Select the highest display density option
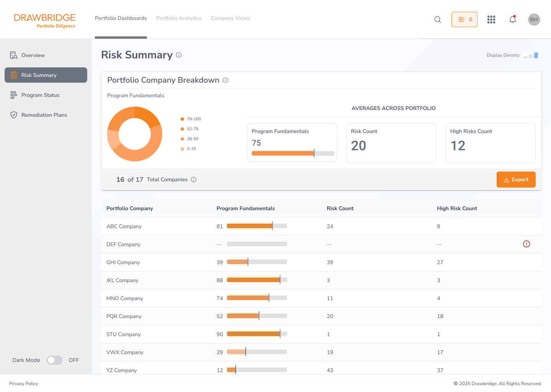The width and height of the screenshot is (551, 392). tap(536, 56)
